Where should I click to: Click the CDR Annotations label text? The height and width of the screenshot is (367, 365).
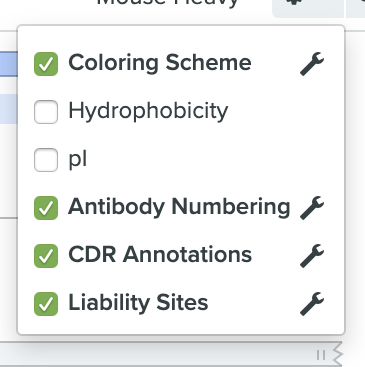point(160,255)
